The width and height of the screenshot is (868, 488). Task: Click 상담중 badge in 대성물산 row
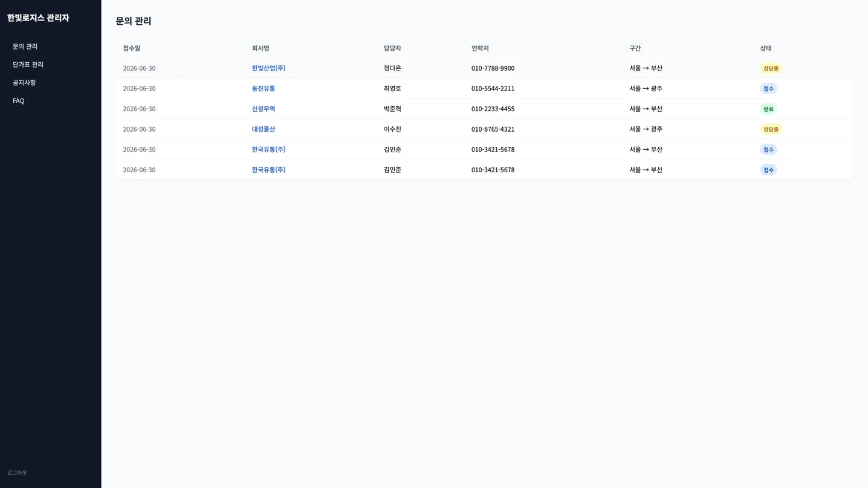pos(771,129)
